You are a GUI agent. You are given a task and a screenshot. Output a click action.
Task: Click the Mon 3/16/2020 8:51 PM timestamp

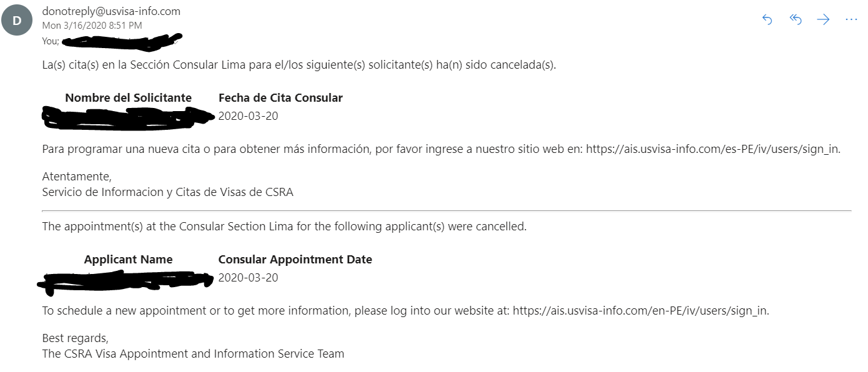[92, 26]
